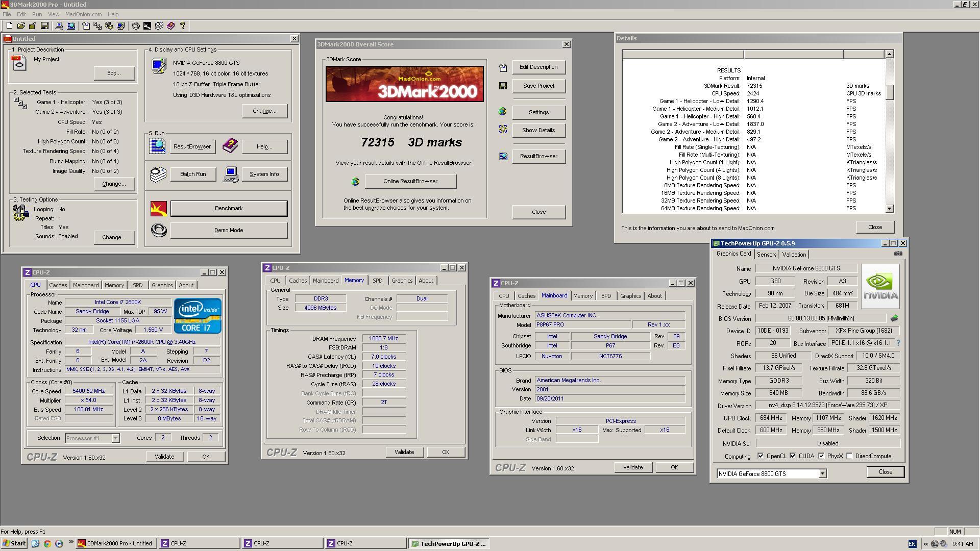Click the disk icon beside Save Project
Image resolution: width=980 pixels, height=551 pixels.
point(503,86)
